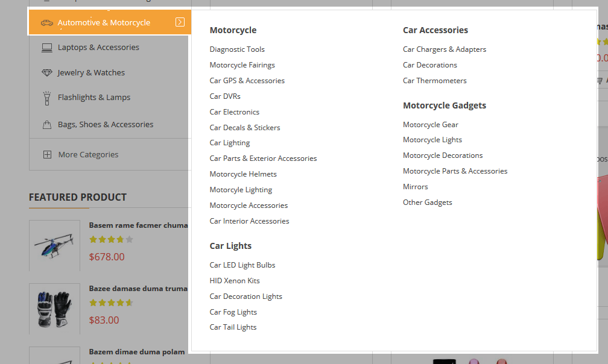
Task: Open Motorcyle Lighting link
Action: (241, 190)
